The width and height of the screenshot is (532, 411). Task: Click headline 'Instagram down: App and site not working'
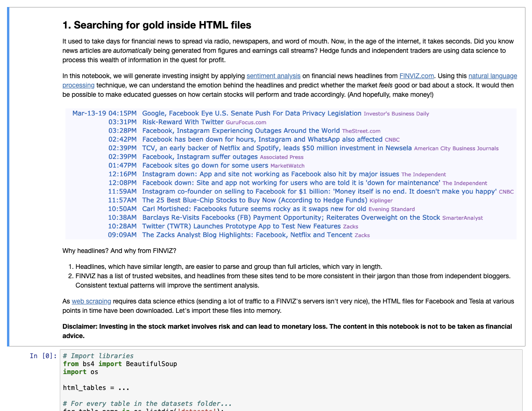(x=270, y=174)
